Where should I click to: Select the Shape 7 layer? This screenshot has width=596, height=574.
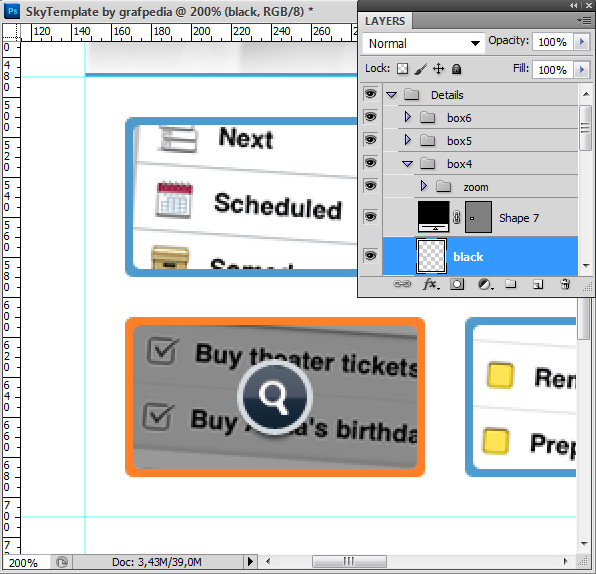519,218
